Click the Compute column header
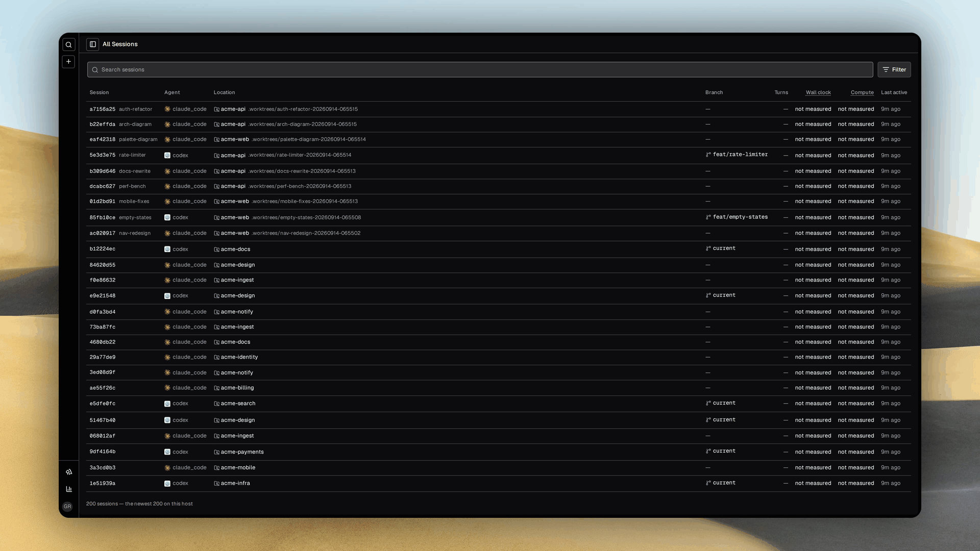 tap(862, 93)
